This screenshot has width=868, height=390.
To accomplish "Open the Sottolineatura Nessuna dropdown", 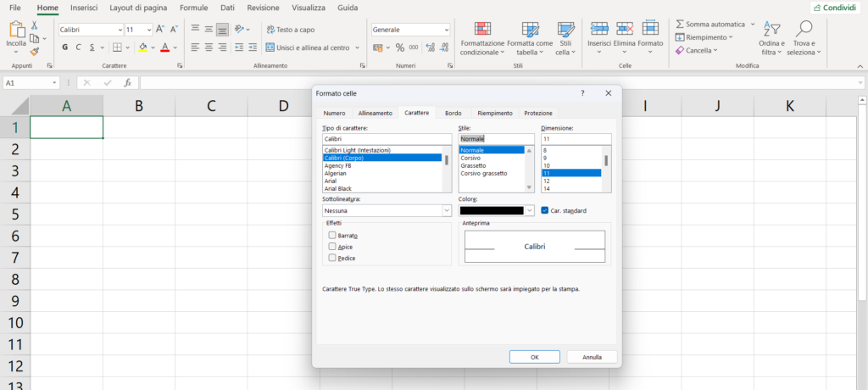I will coord(447,210).
